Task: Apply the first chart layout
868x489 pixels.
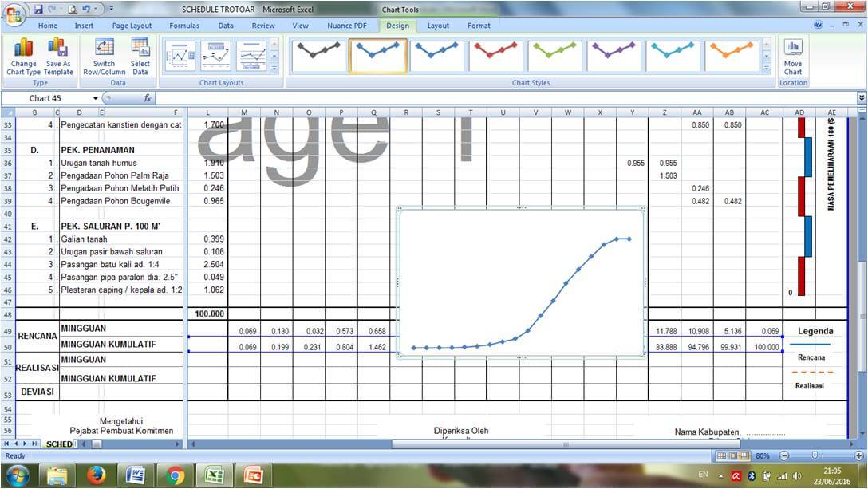Action: coord(179,54)
